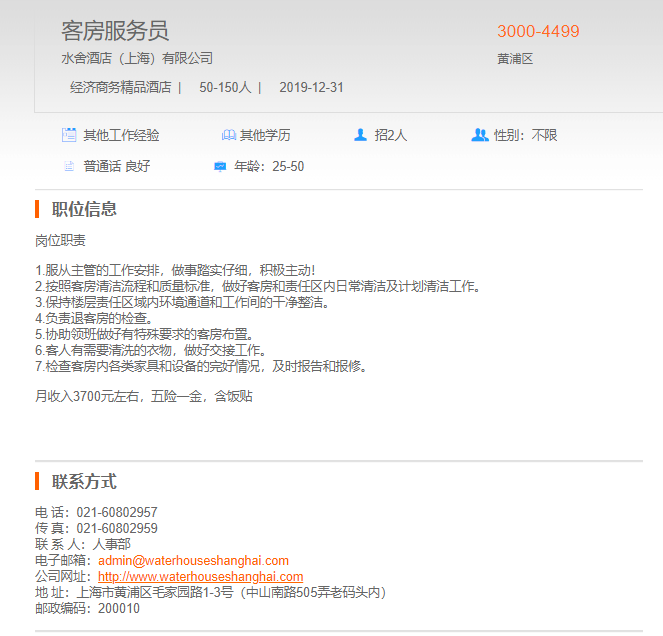The image size is (663, 636).
Task: Click the industry tag 经济商务精品酒店
Action: click(120, 87)
